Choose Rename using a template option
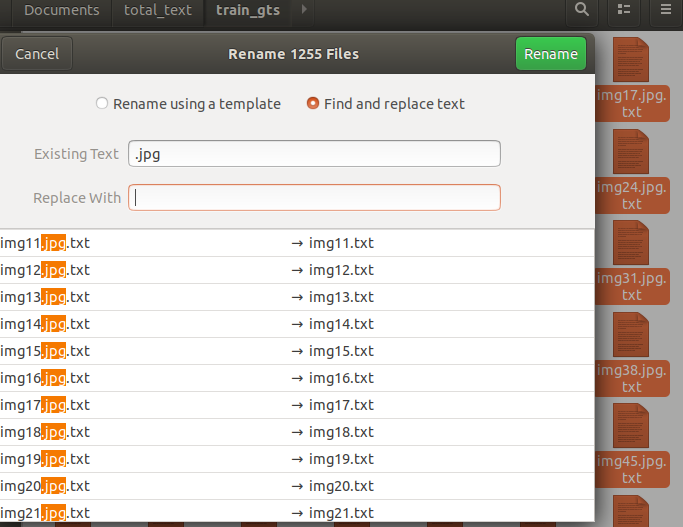 pyautogui.click(x=188, y=104)
